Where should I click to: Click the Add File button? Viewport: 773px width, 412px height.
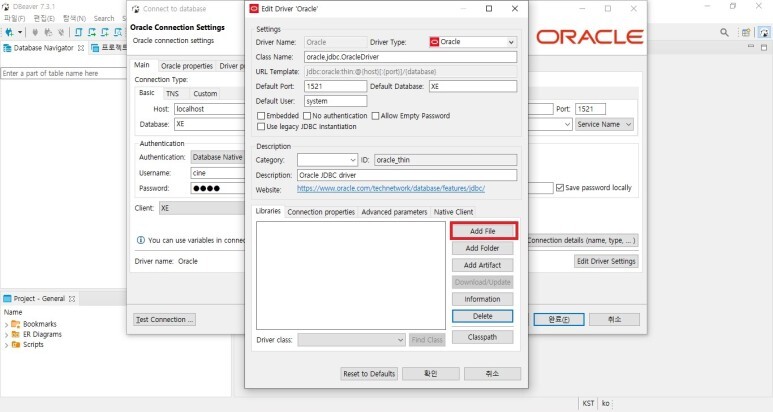483,231
